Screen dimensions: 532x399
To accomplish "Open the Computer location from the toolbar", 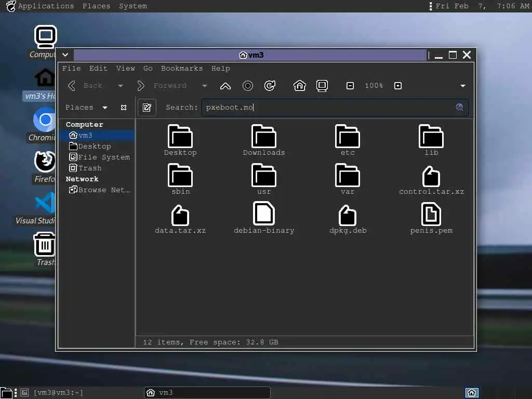I will [322, 86].
